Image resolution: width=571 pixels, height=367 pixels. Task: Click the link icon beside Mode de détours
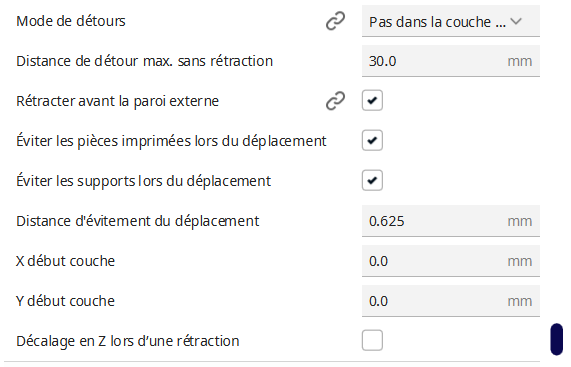335,21
